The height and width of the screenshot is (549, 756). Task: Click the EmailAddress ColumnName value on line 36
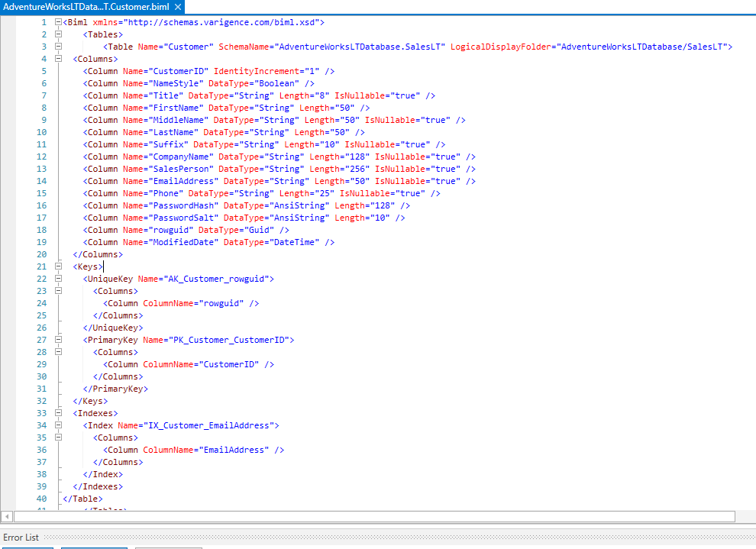pos(234,451)
